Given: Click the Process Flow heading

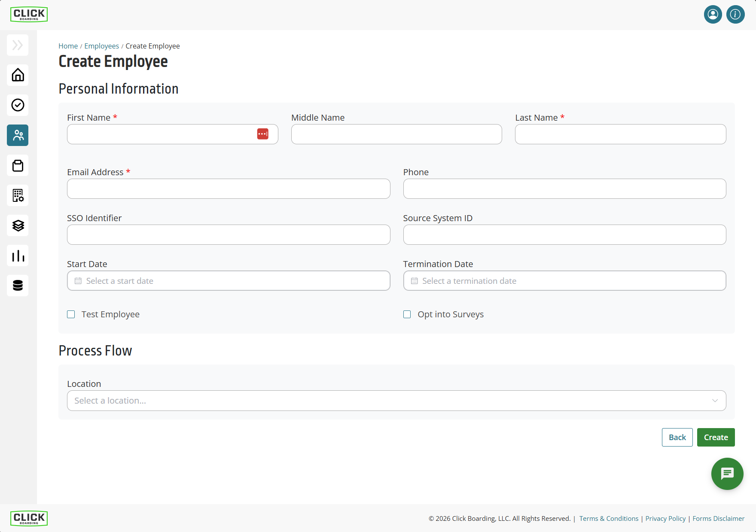Looking at the screenshot, I should coord(95,350).
